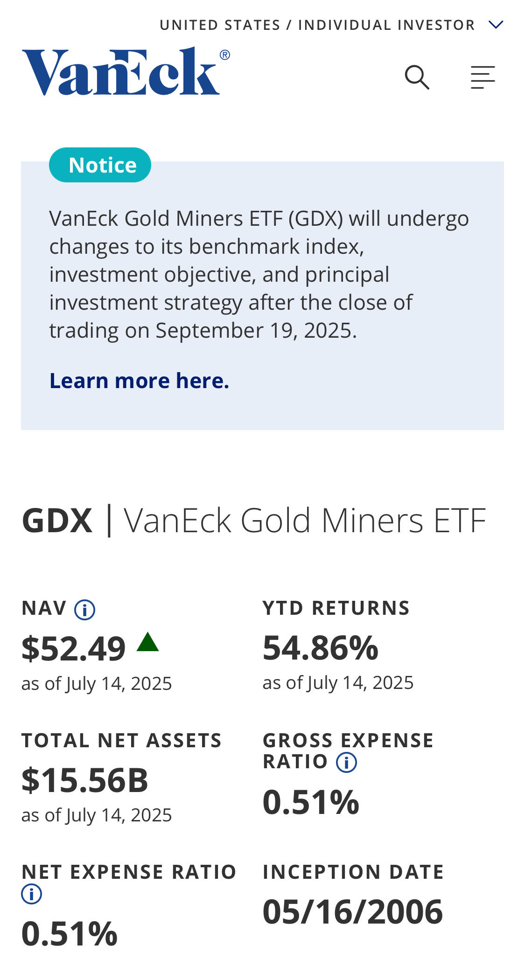The image size is (525, 980).
Task: Select the $52.49 NAV value
Action: coord(74,648)
